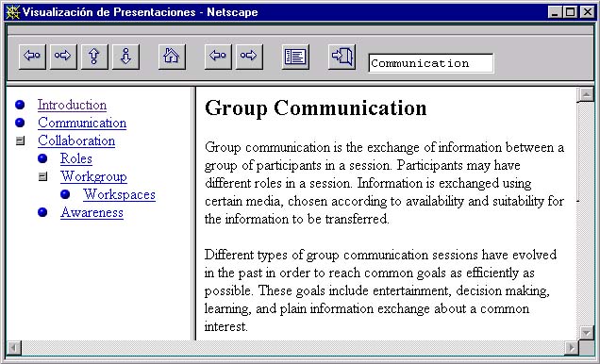Click the down-arrow toolbar button

(x=125, y=57)
